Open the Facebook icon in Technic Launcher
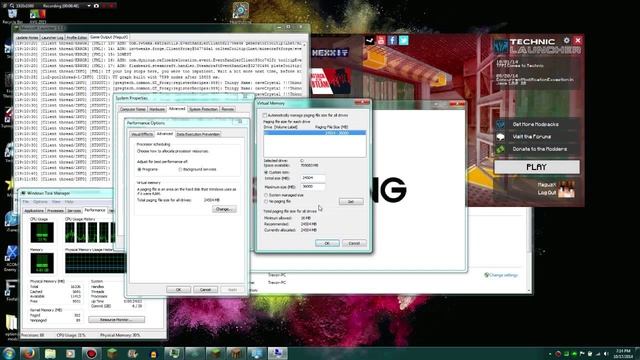Screen dimensions: 640x360 click(x=392, y=40)
